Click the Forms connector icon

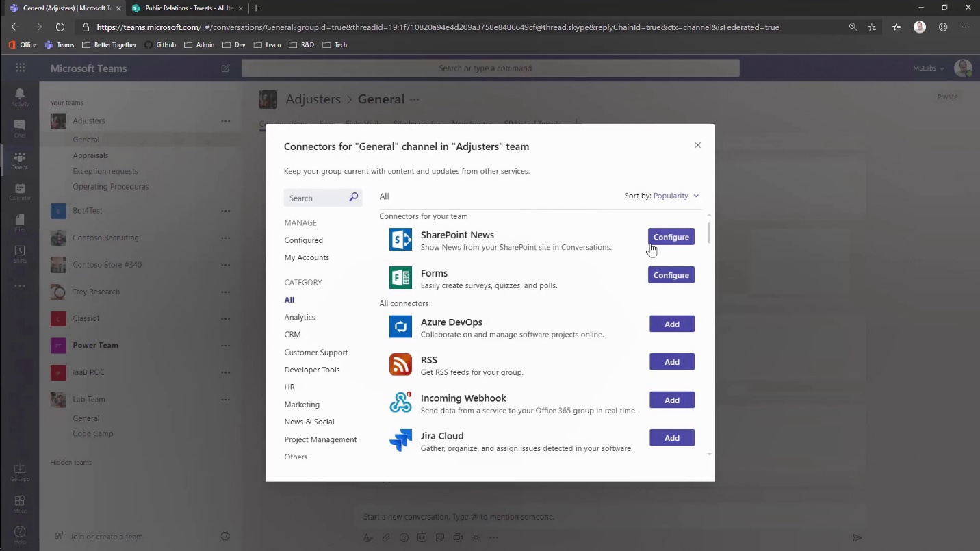(x=400, y=278)
